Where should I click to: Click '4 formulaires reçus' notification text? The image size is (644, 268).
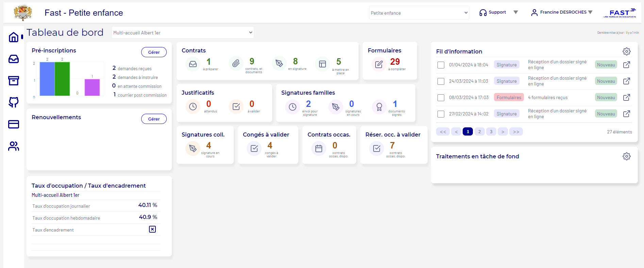tap(548, 97)
